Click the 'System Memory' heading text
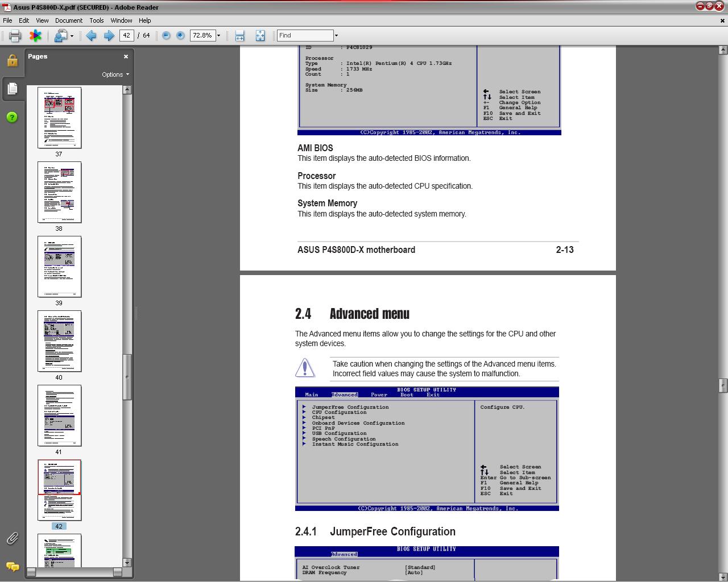This screenshot has height=582, width=728. (x=328, y=203)
